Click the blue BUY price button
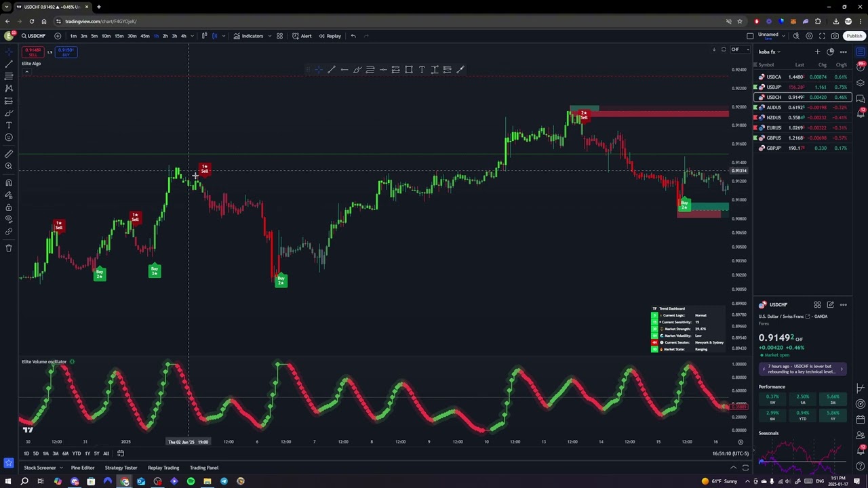Viewport: 868px width, 488px height. coord(66,52)
